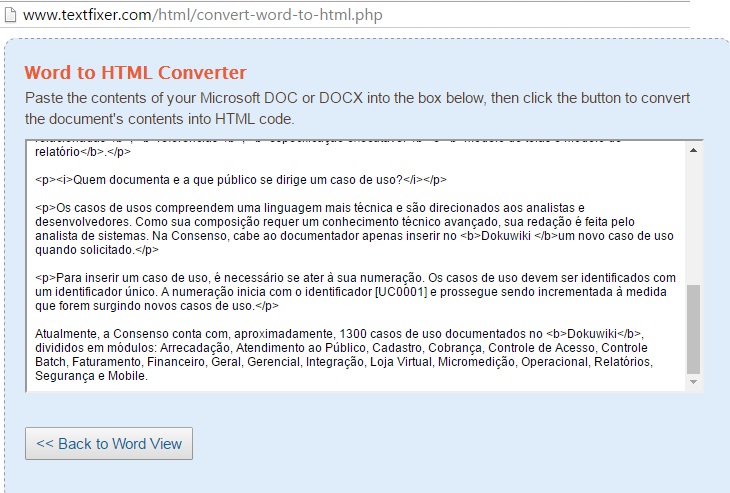Click the scrollbar up arrow in the text box
Screen dimensions: 730x493
693,149
